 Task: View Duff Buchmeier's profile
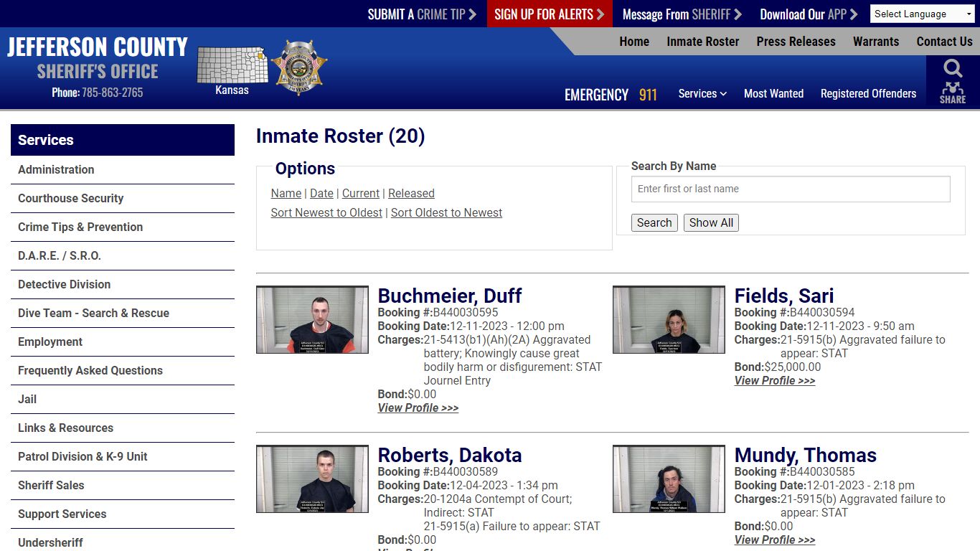tap(418, 408)
